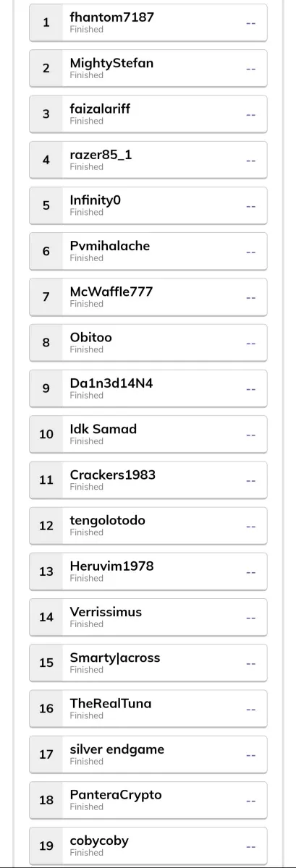Click PanteraCrypto name

tap(116, 795)
